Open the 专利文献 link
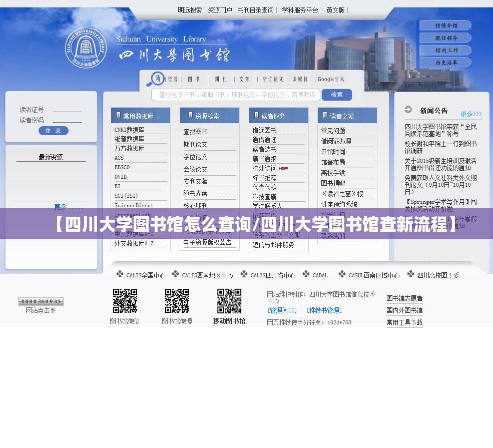This screenshot has width=493, height=448. (196, 181)
